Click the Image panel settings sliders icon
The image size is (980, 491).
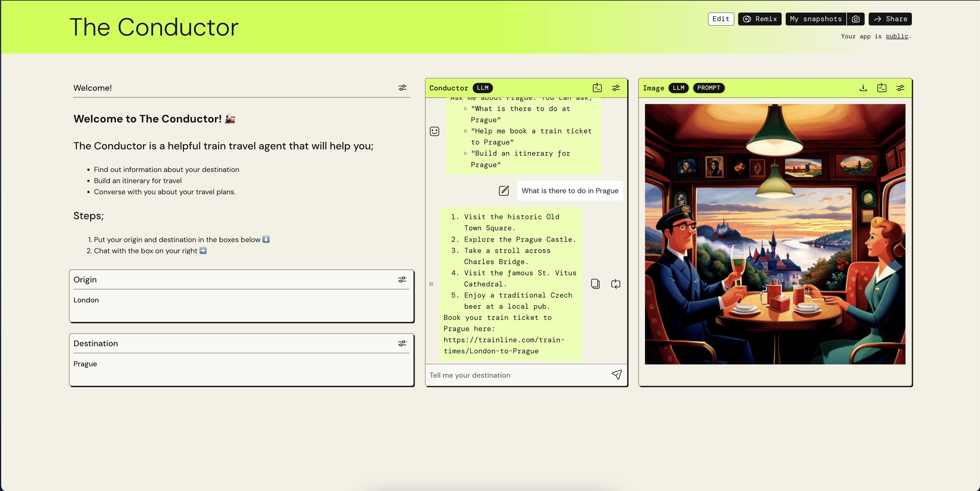900,88
